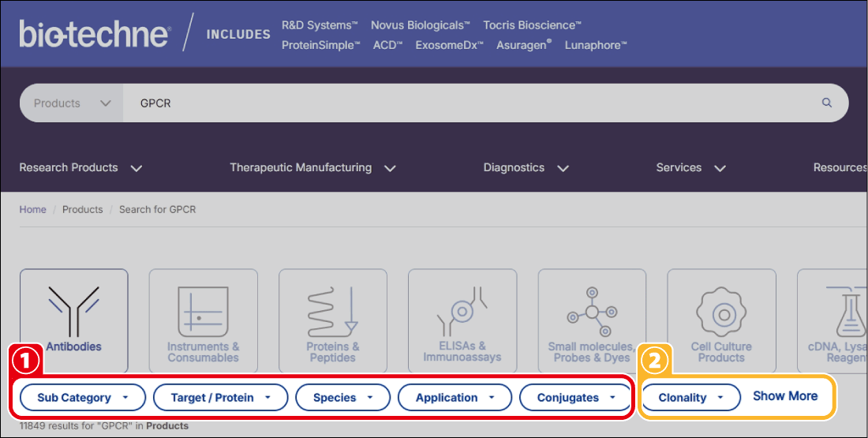This screenshot has height=438, width=868.
Task: Open ACD brand link
Action: [x=387, y=45]
